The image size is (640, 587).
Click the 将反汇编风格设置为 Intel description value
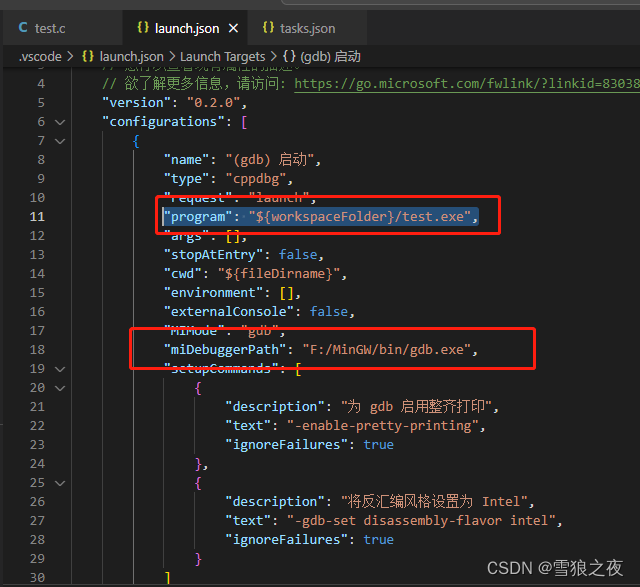point(434,502)
